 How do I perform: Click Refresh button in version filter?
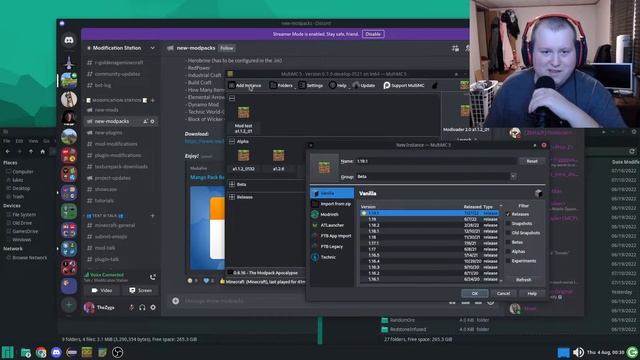click(x=524, y=280)
